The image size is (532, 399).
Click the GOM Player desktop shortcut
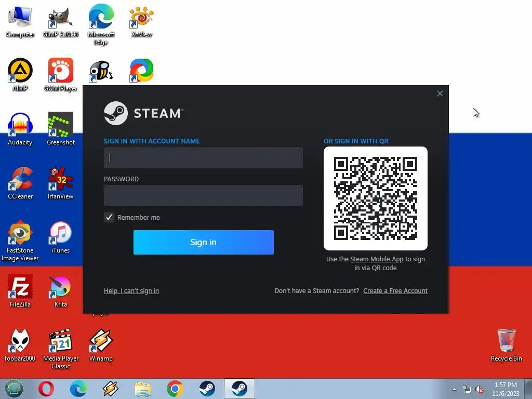(x=60, y=75)
